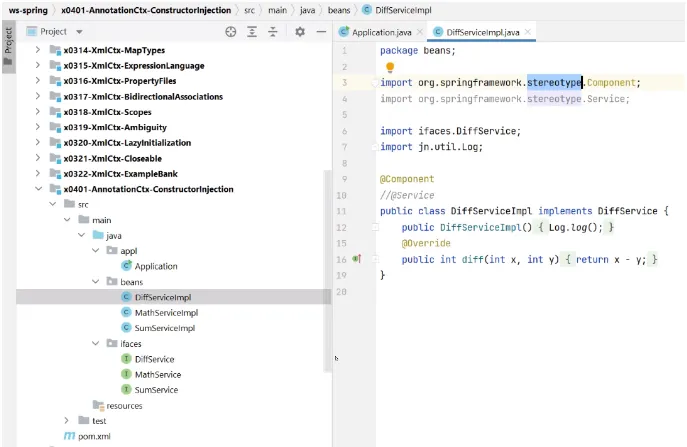Image resolution: width=687 pixels, height=447 pixels.
Task: Click the implements gutter icon on line 16
Action: tap(357, 259)
